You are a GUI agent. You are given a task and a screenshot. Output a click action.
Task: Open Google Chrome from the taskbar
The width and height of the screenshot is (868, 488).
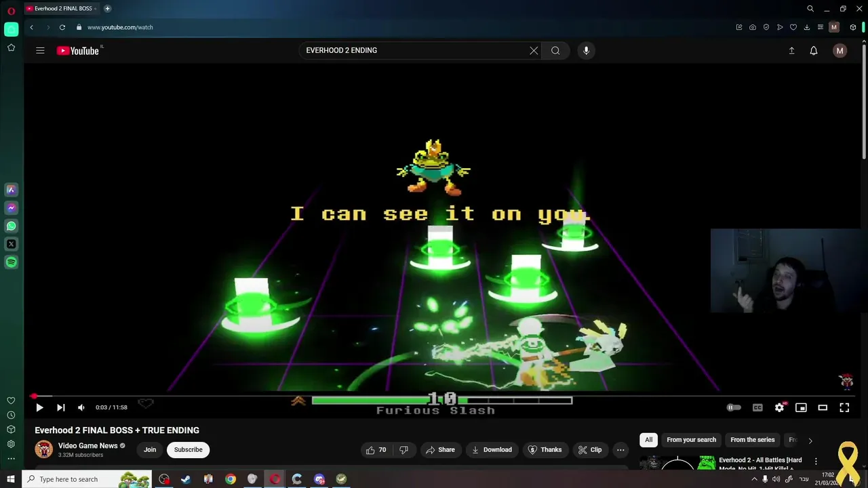(231, 479)
